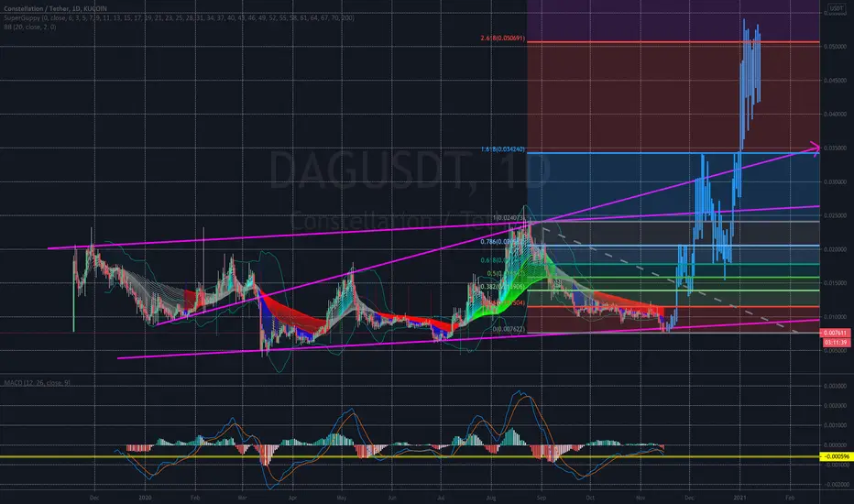The width and height of the screenshot is (854, 504).
Task: Click the Sep label on the time axis
Action: tap(541, 498)
